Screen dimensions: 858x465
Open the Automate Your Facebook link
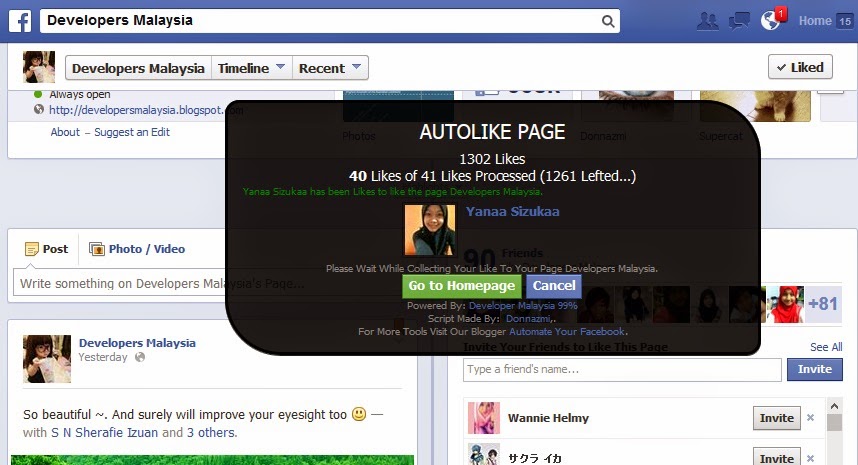coord(568,331)
